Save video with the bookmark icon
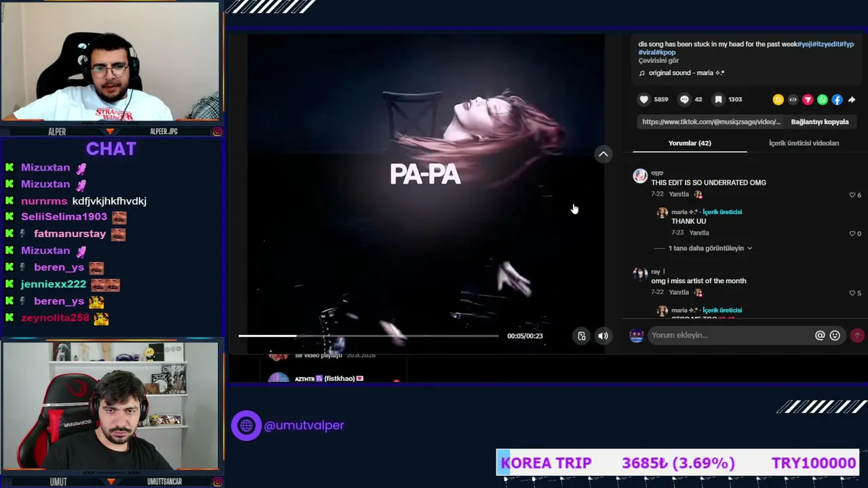The width and height of the screenshot is (868, 488). click(x=718, y=100)
